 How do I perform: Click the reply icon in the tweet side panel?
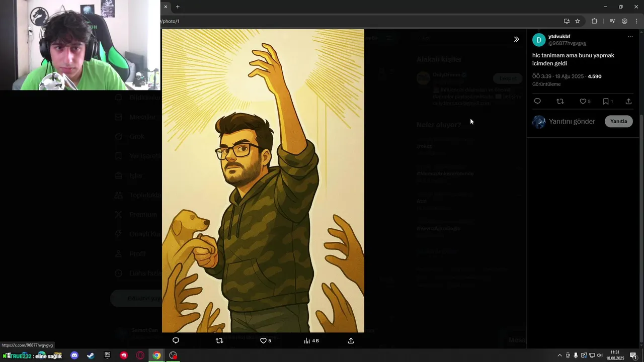[537, 102]
